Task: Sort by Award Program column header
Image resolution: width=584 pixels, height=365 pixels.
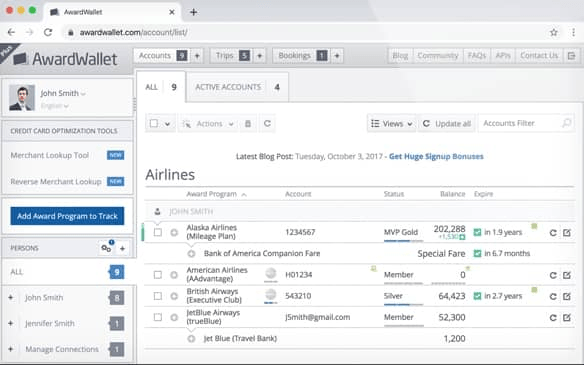Action: tap(216, 194)
